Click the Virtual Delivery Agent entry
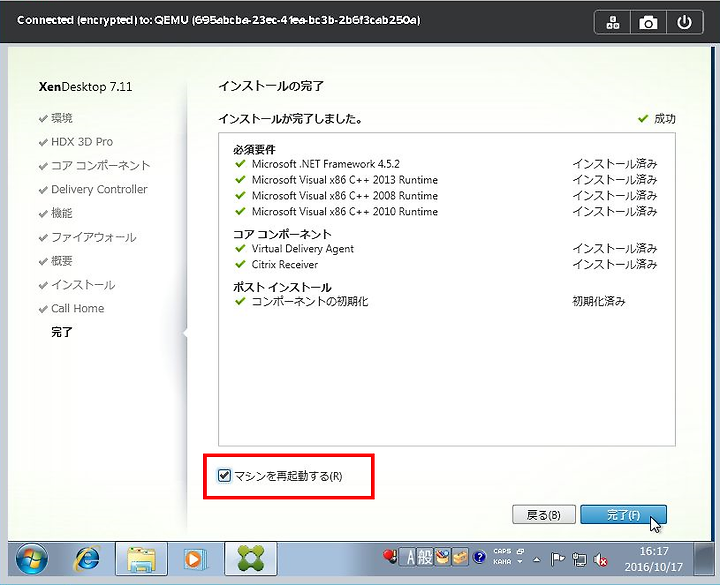The width and height of the screenshot is (720, 585). pyautogui.click(x=303, y=249)
